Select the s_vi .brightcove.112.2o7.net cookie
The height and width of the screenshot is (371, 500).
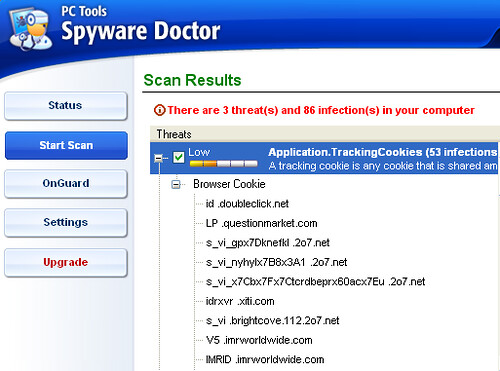[x=272, y=321]
